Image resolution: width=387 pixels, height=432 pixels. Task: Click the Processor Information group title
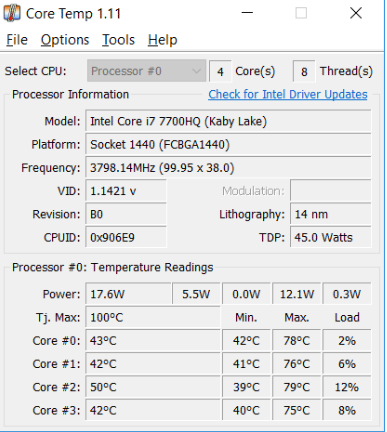pos(70,94)
